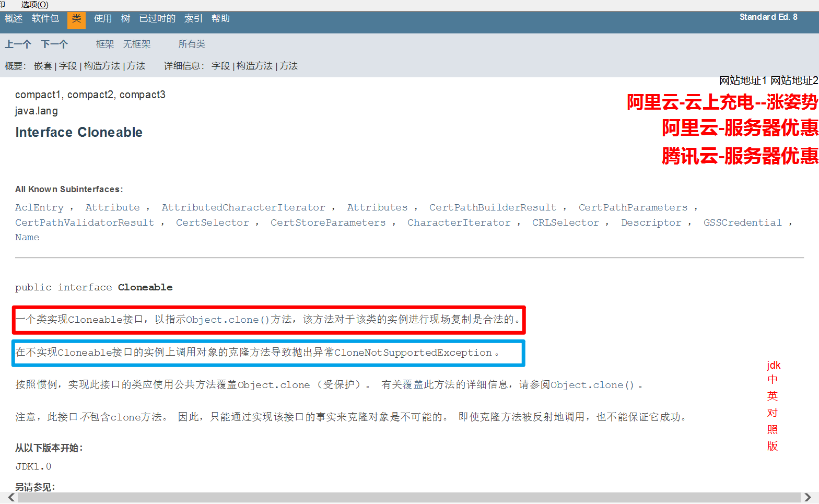
Task: Open the 选项(O) menu
Action: (34, 5)
